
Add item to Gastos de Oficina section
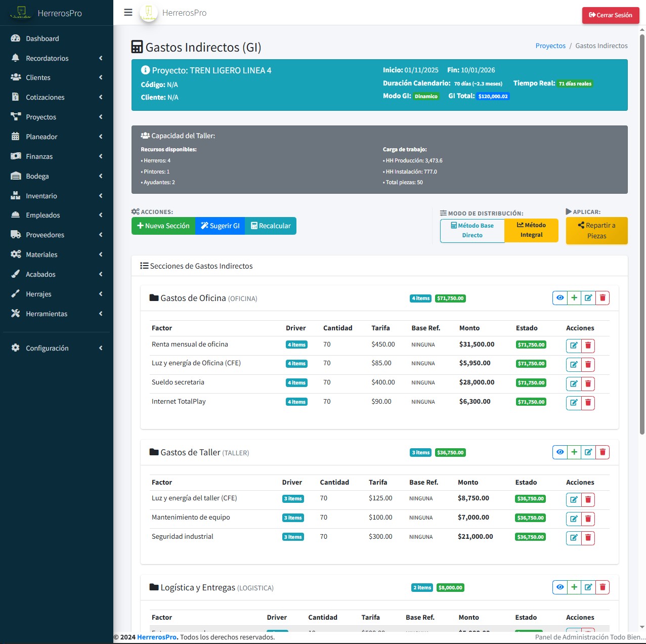point(574,298)
